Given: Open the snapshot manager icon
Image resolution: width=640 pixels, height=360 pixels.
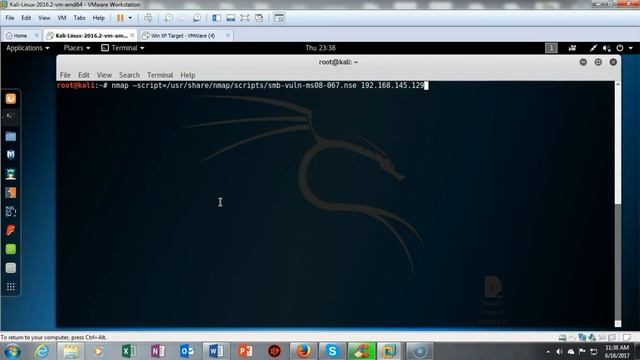Looking at the screenshot, I should pos(197,18).
